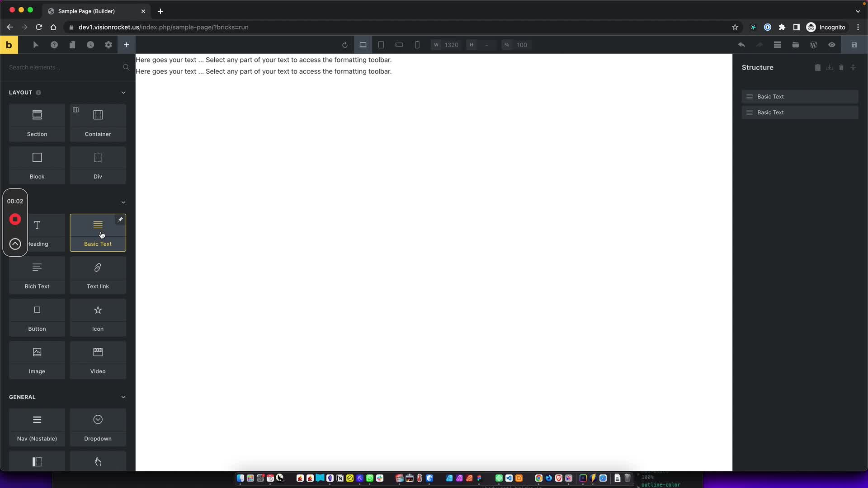The image size is (868, 488).
Task: Click the undo arrow in toolbar
Action: point(741,45)
